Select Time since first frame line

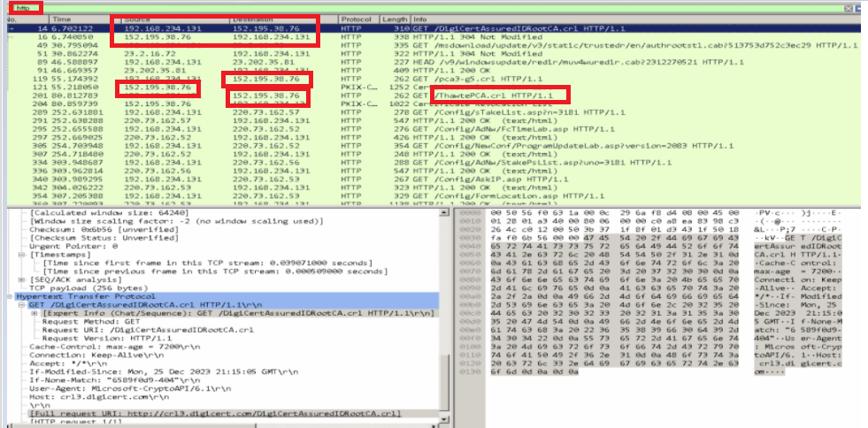pos(208,263)
